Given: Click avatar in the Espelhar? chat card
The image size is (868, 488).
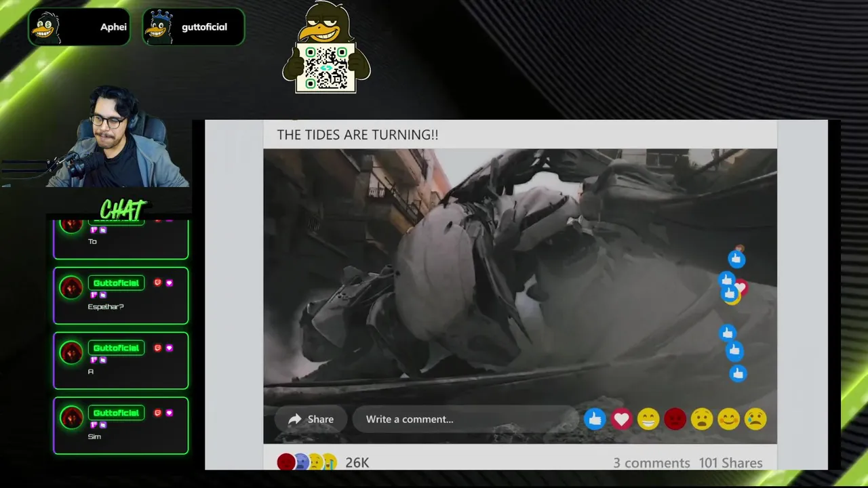Looking at the screenshot, I should click(71, 287).
